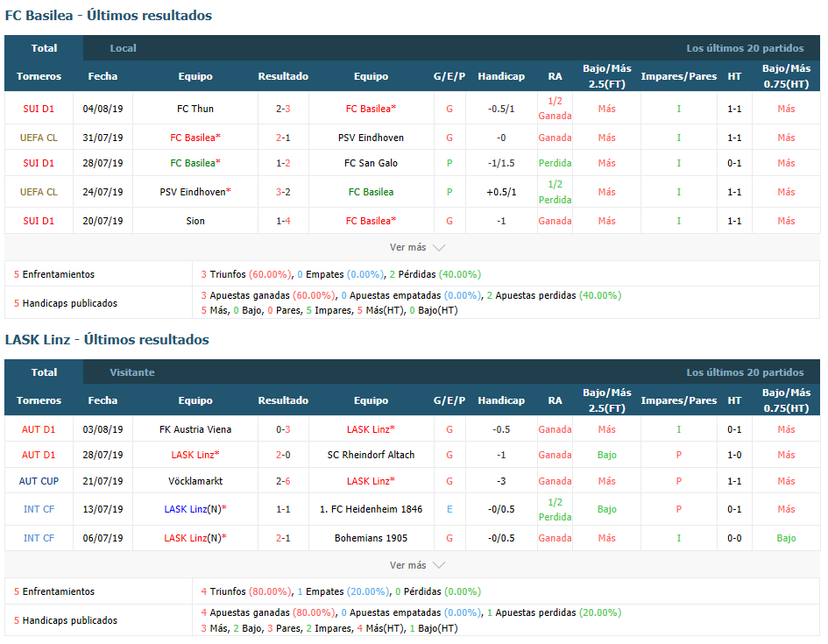Click the E draw result of Heidenheim match
The image size is (828, 644).
(x=449, y=509)
